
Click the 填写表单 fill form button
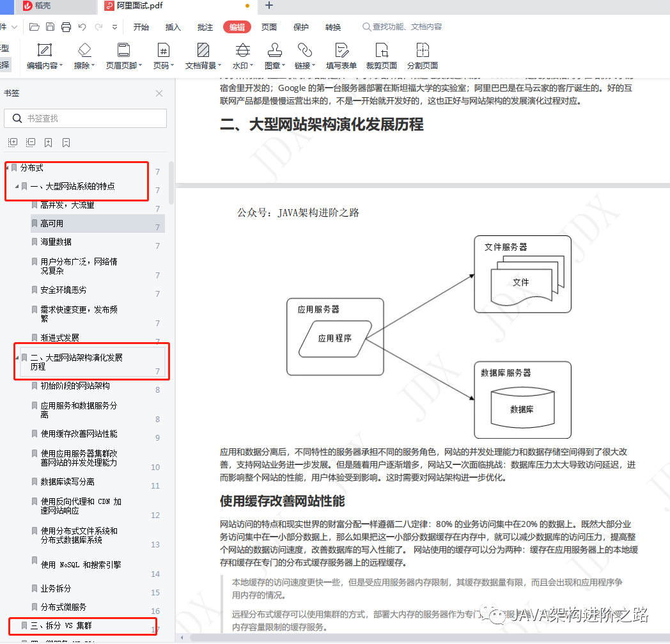pyautogui.click(x=342, y=56)
